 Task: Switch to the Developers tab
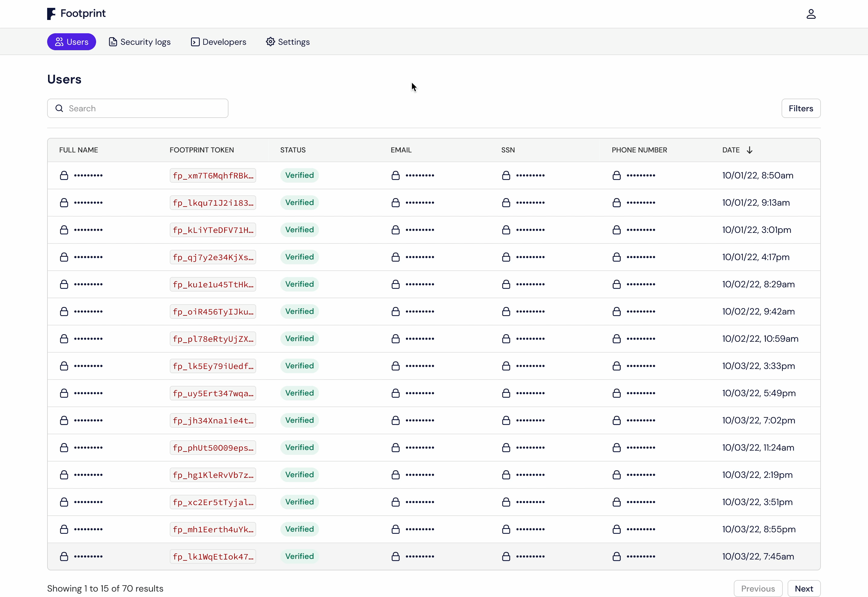click(x=218, y=42)
